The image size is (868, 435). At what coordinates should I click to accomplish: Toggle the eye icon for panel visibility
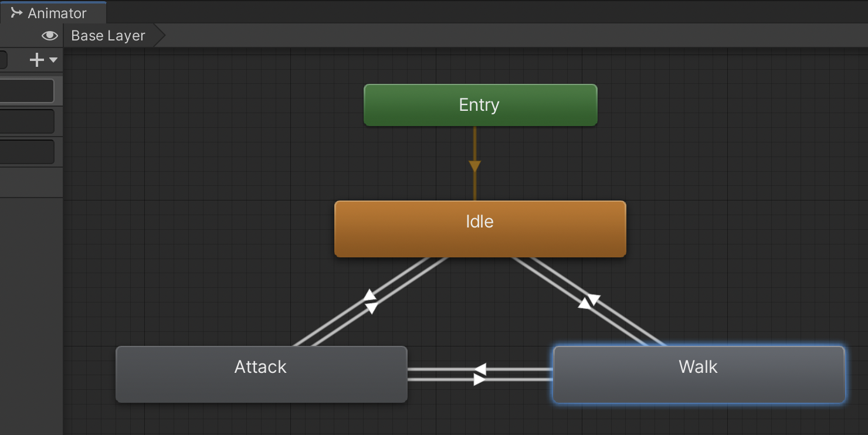pos(50,36)
